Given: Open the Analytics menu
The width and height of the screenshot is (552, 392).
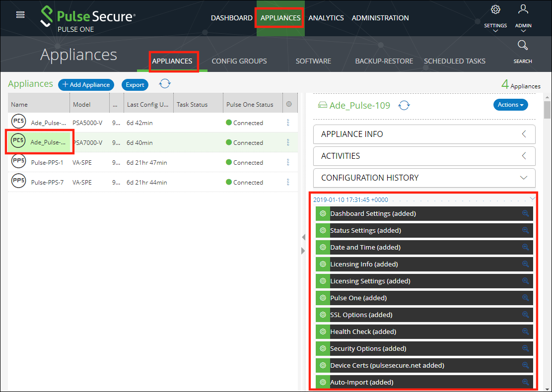Looking at the screenshot, I should coord(326,18).
